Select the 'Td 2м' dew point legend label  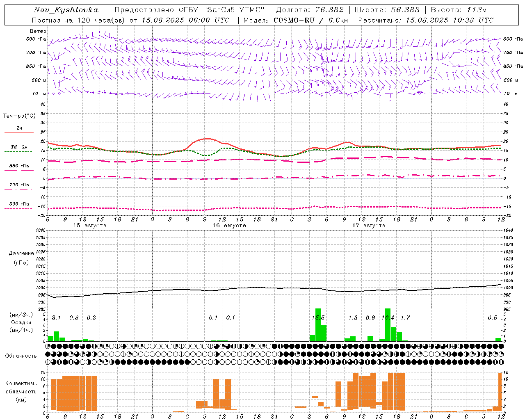[19, 147]
